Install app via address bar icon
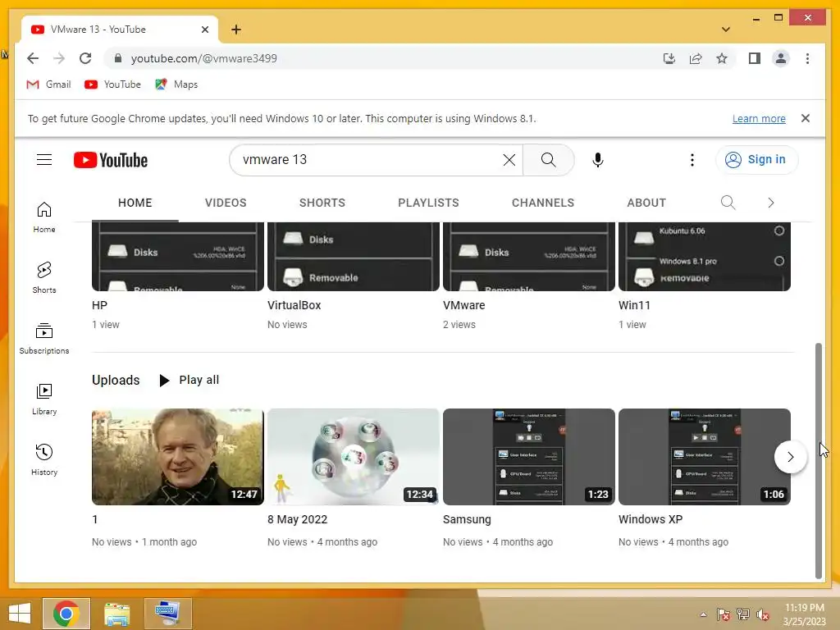The height and width of the screenshot is (630, 840). (669, 58)
